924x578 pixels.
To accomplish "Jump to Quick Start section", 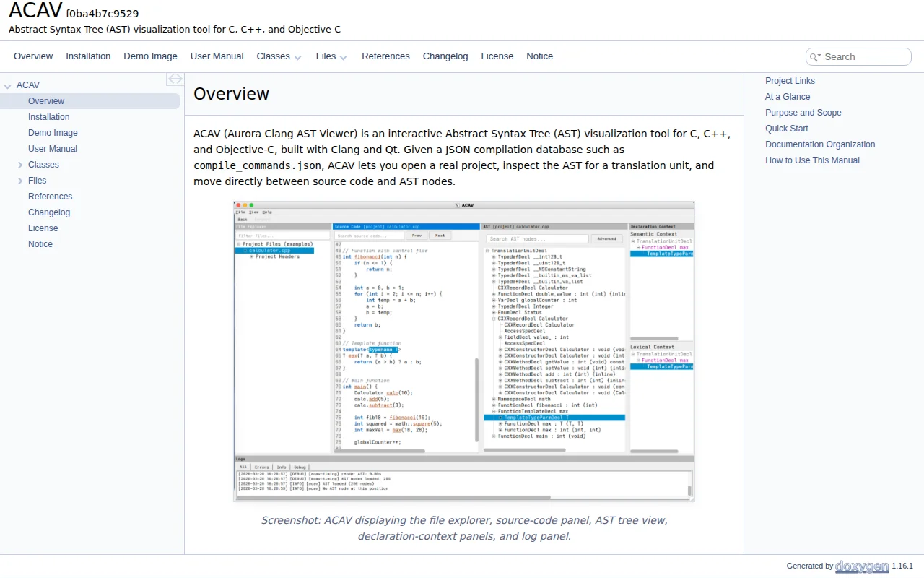I will [787, 129].
